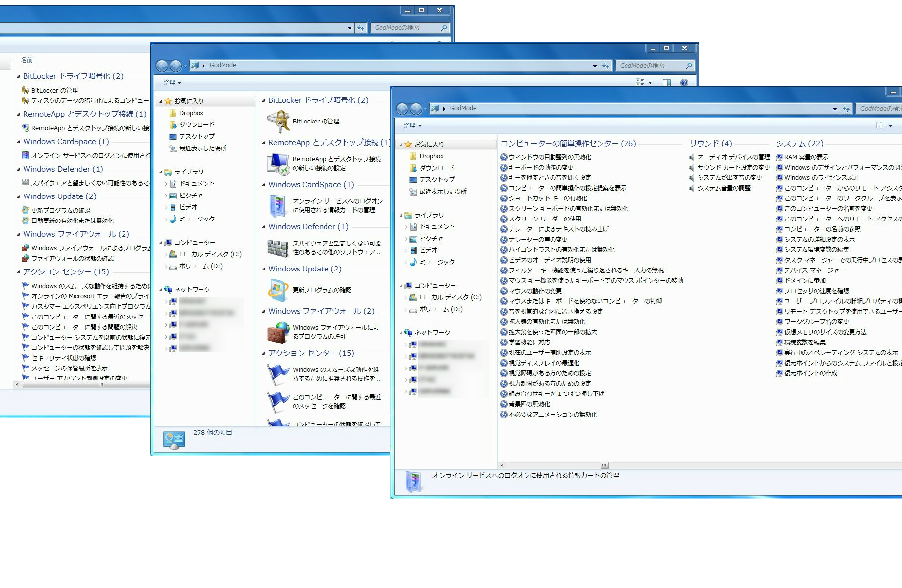Collapse BitLocker ドライブ暗号化 group in middle window
Viewport: 902px width, 588px height.
(x=264, y=100)
